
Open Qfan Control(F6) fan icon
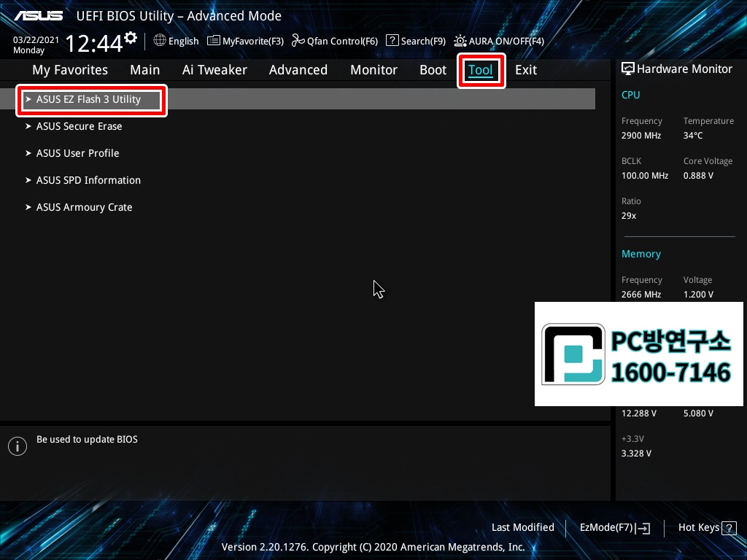click(x=298, y=41)
